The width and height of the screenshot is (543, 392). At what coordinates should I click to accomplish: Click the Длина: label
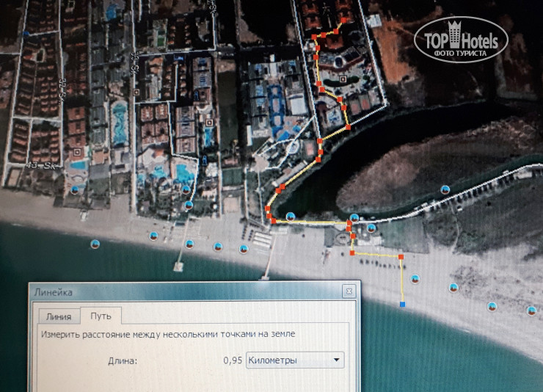click(123, 361)
